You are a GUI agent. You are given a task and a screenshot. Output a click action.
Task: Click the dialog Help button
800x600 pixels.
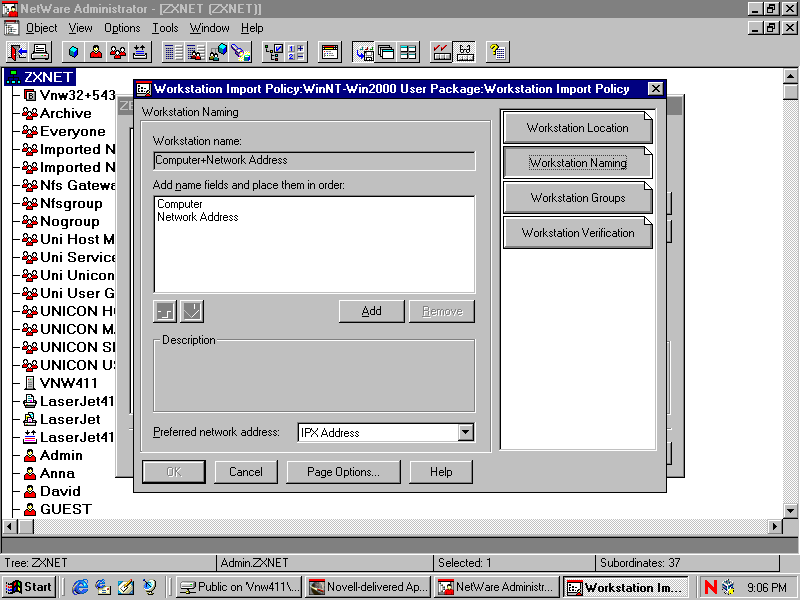pos(441,472)
